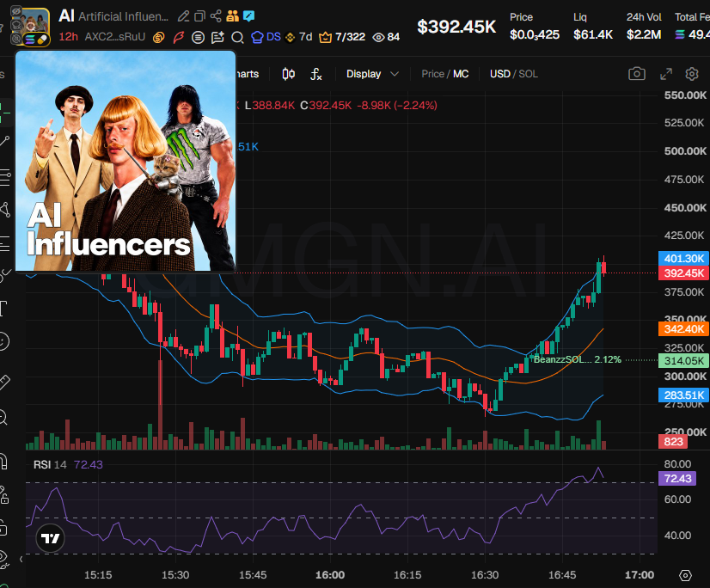
Task: Click the 342.40K orange price tag
Action: point(683,329)
